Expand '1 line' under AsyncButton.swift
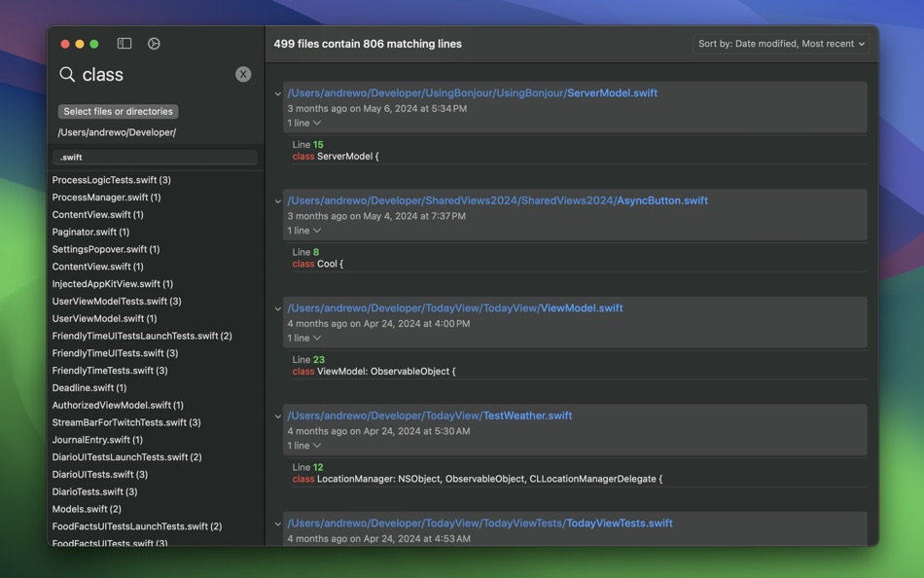Image resolution: width=924 pixels, height=578 pixels. coord(304,231)
